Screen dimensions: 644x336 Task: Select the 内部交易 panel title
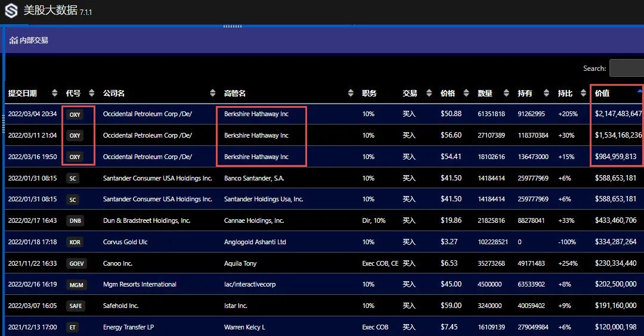(33, 41)
